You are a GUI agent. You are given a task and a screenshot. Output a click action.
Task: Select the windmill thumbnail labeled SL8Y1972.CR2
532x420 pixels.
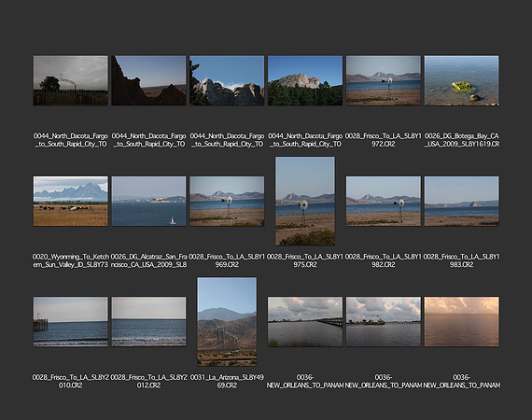pos(384,80)
